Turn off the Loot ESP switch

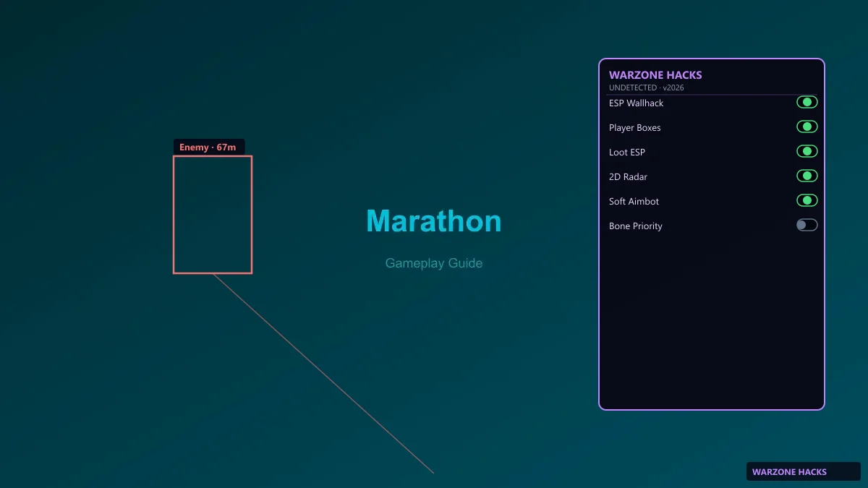click(807, 151)
